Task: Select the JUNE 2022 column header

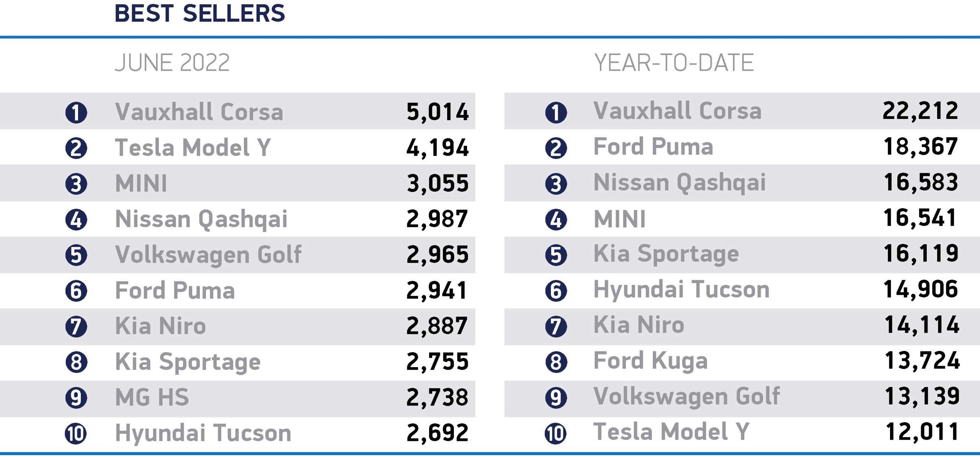Action: [x=172, y=63]
